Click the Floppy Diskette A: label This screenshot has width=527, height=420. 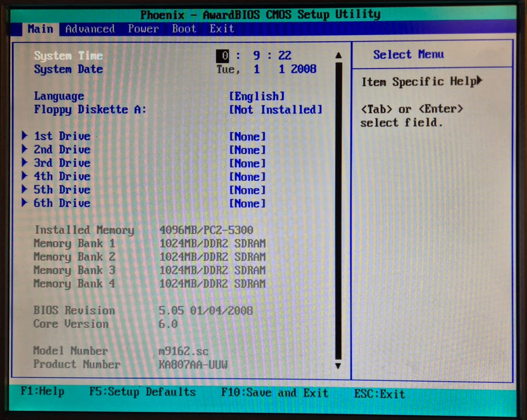[x=90, y=110]
